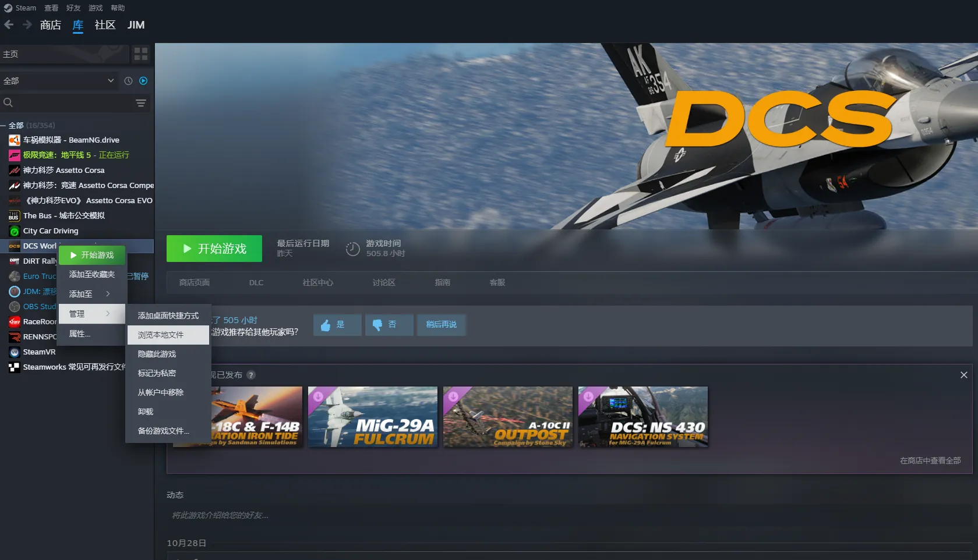Open the DLC link
Image resolution: width=978 pixels, height=560 pixels.
[x=256, y=282]
